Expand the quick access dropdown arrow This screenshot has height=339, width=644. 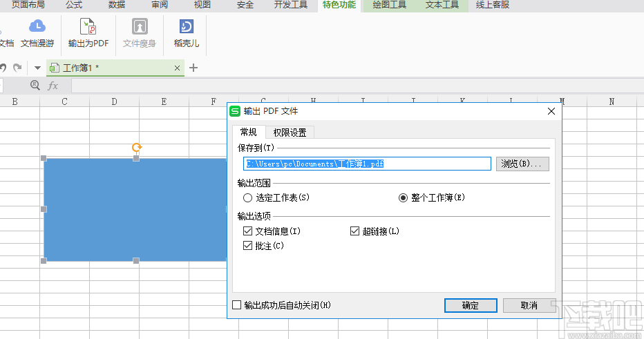click(37, 68)
